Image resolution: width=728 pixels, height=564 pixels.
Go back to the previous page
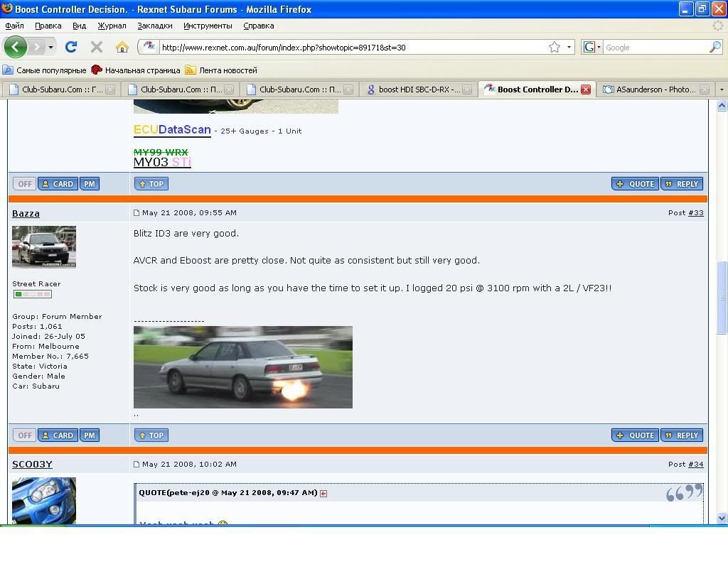pos(15,47)
